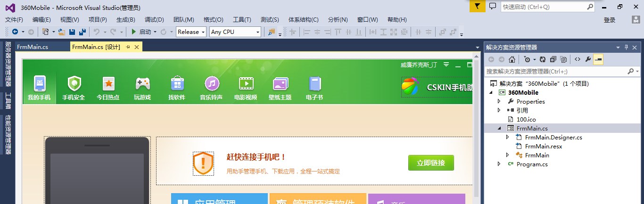This screenshot has width=644, height=204.
Task: Click the 赶快连接手机吧！ label in designer
Action: click(256, 157)
